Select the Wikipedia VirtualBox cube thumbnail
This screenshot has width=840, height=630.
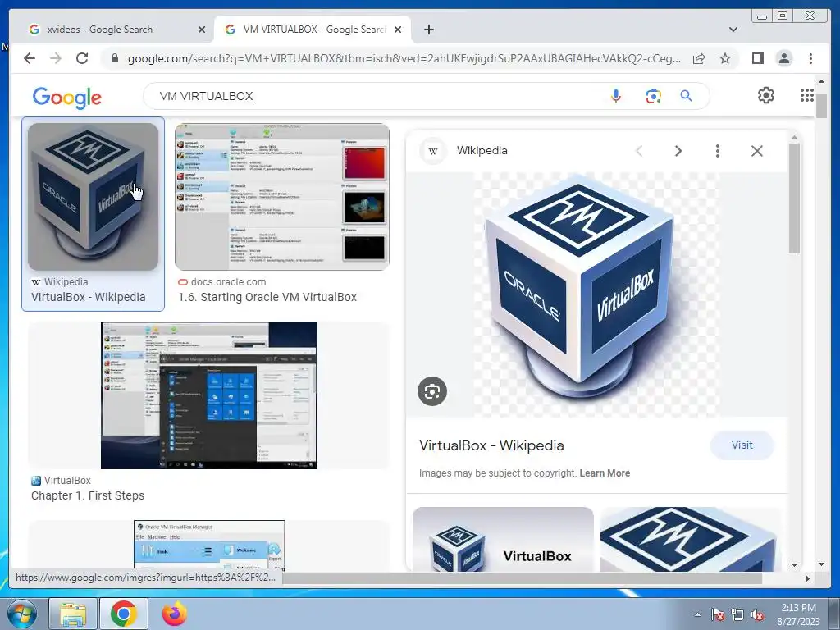[94, 197]
